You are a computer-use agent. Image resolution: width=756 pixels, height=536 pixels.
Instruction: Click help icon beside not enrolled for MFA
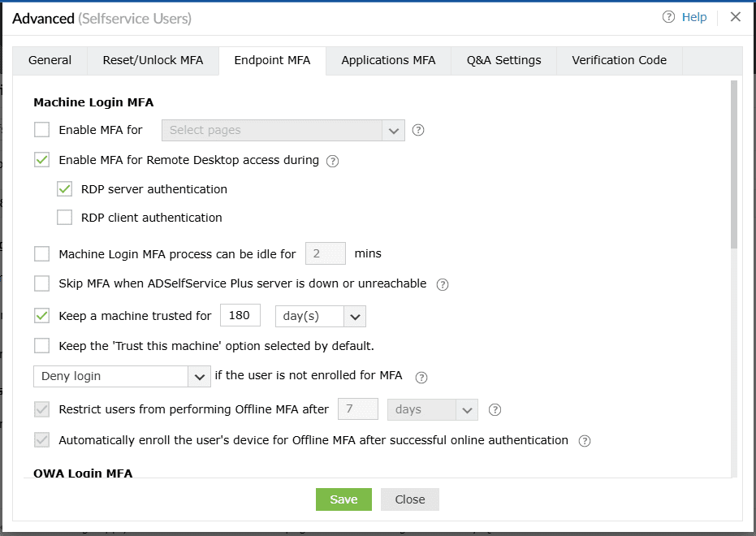pyautogui.click(x=421, y=377)
